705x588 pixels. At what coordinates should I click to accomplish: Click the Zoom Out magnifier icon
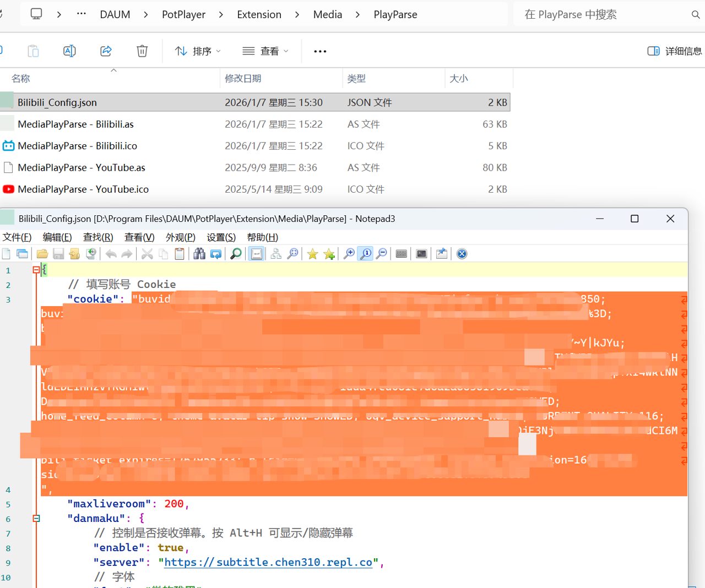(x=381, y=254)
